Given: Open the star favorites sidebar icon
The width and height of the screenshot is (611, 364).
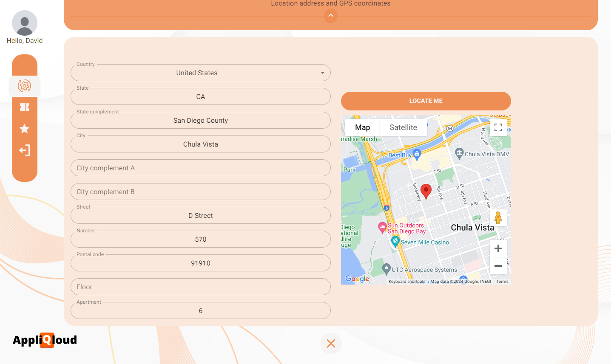Looking at the screenshot, I should [25, 129].
